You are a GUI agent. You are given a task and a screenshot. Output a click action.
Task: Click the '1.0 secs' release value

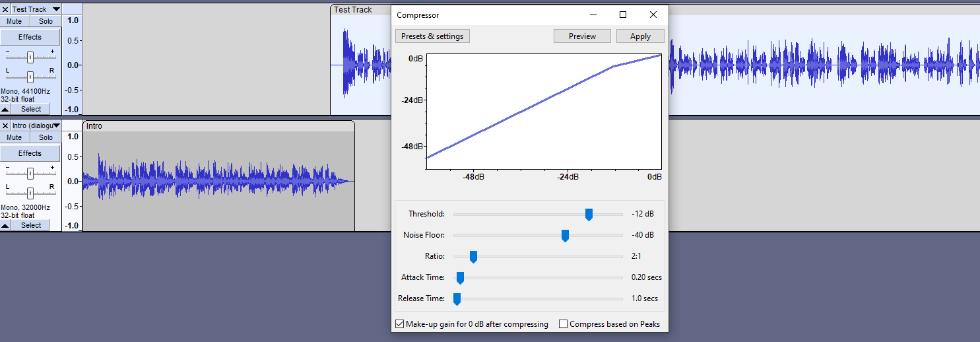click(x=644, y=298)
